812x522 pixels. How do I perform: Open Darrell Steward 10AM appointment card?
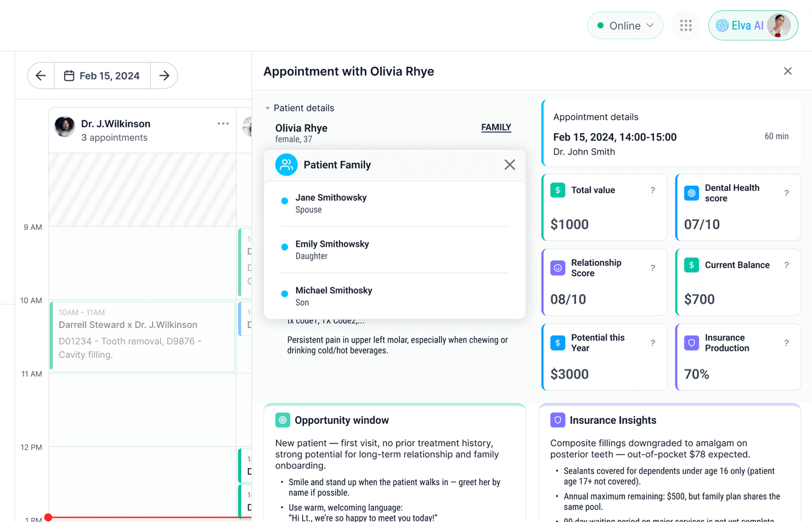coord(142,337)
